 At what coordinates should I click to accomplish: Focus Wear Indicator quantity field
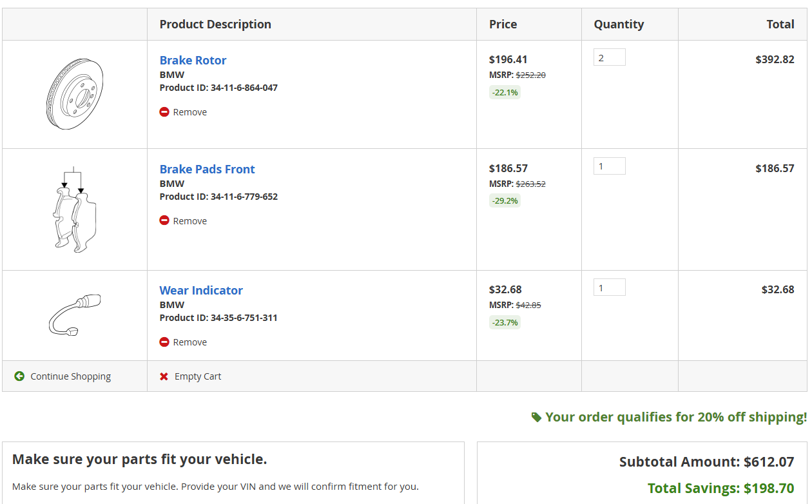(609, 287)
